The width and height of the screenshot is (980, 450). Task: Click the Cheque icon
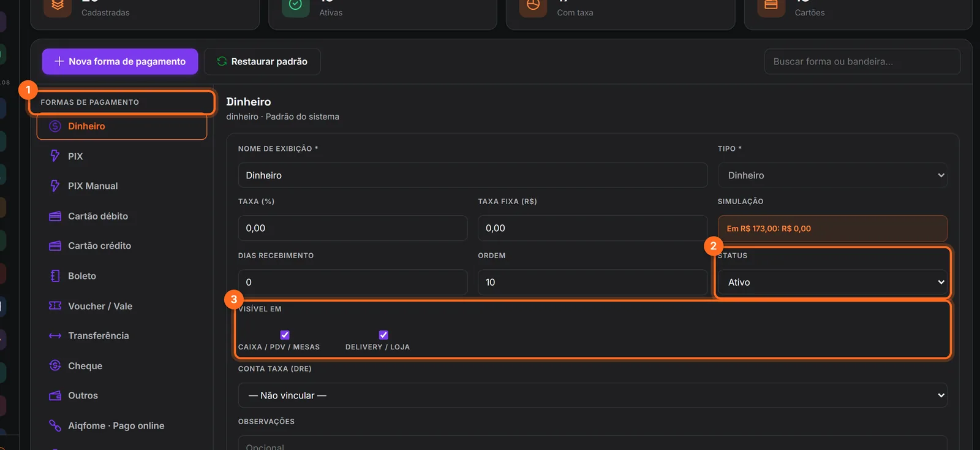(x=55, y=365)
